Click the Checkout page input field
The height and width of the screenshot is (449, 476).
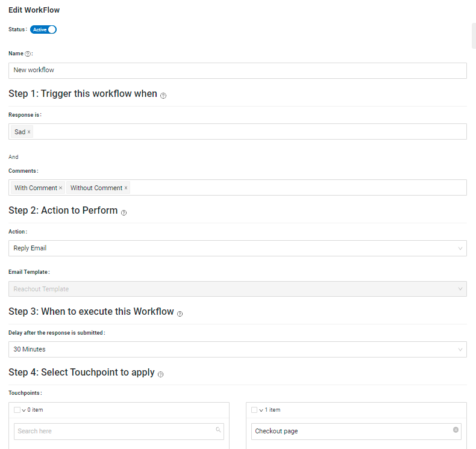point(356,432)
